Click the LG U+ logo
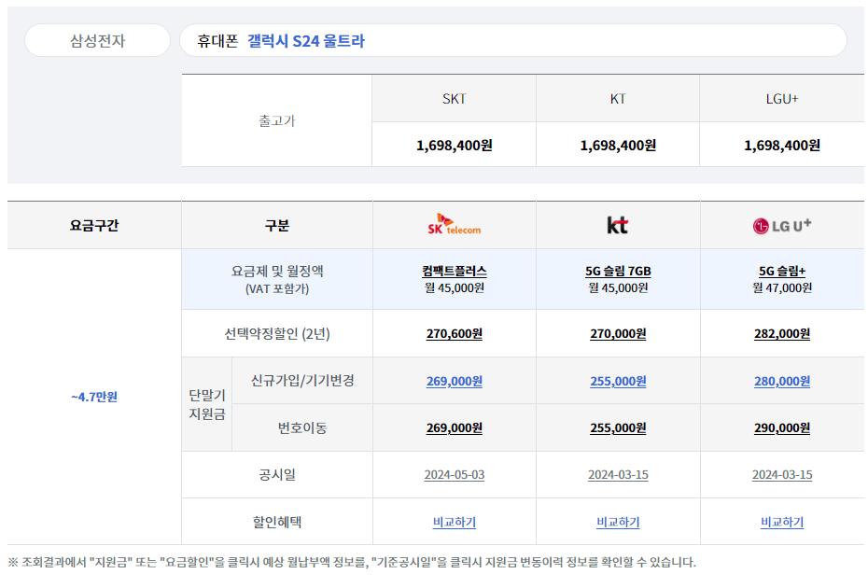The height and width of the screenshot is (588, 868). pyautogui.click(x=781, y=225)
